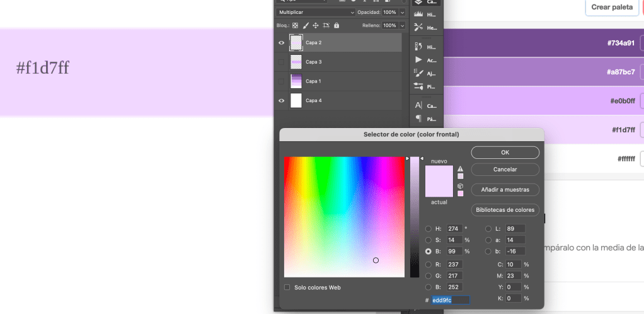This screenshot has width=644, height=314.
Task: Click the out-of-gamut warning triangle icon
Action: pyautogui.click(x=460, y=169)
